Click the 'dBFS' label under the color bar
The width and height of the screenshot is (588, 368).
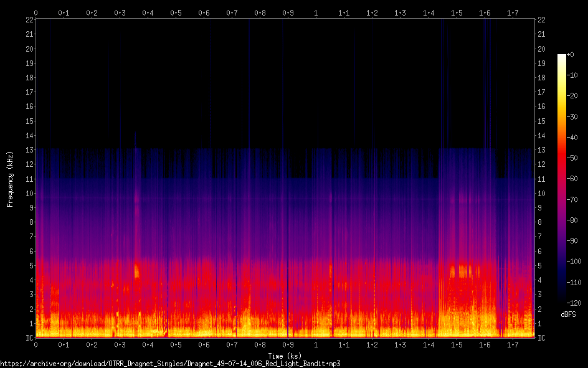click(568, 314)
